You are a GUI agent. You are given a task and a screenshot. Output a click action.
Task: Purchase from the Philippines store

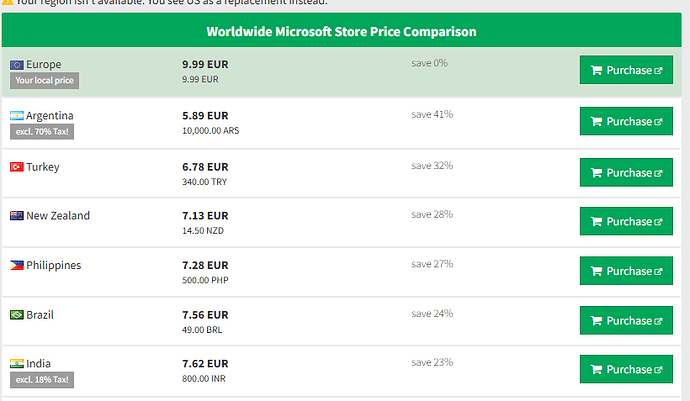tap(626, 271)
